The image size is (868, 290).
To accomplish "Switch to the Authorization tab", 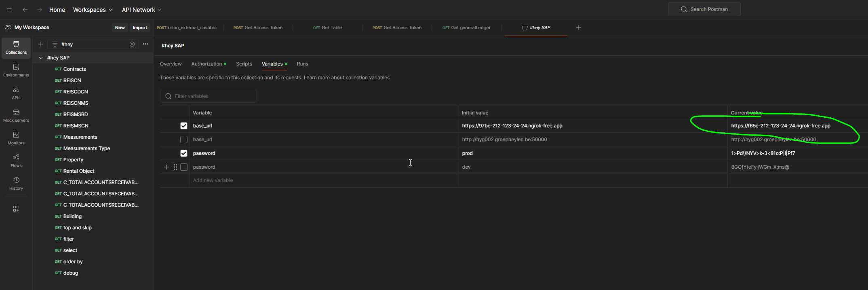I will pyautogui.click(x=209, y=64).
